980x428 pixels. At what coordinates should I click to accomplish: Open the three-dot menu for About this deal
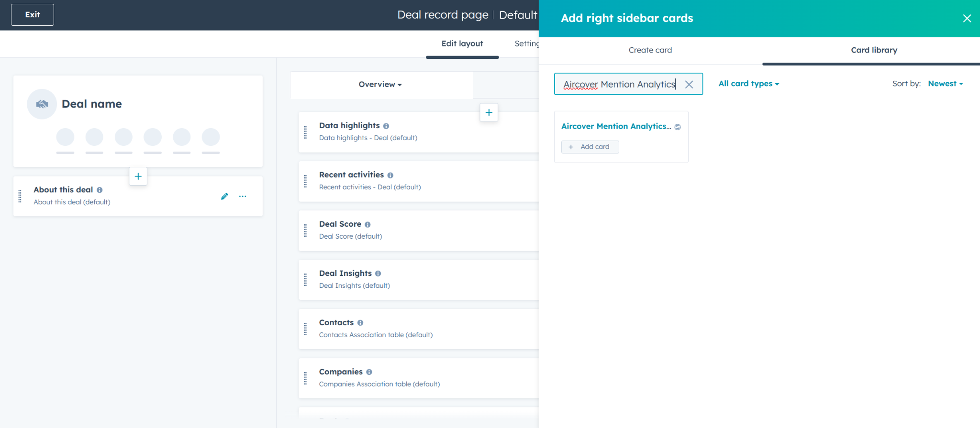(x=243, y=196)
